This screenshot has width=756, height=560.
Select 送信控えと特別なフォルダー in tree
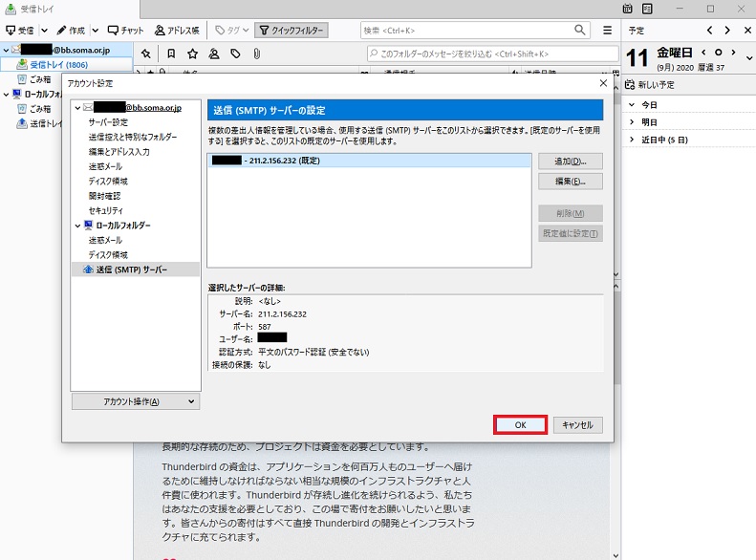coord(133,137)
